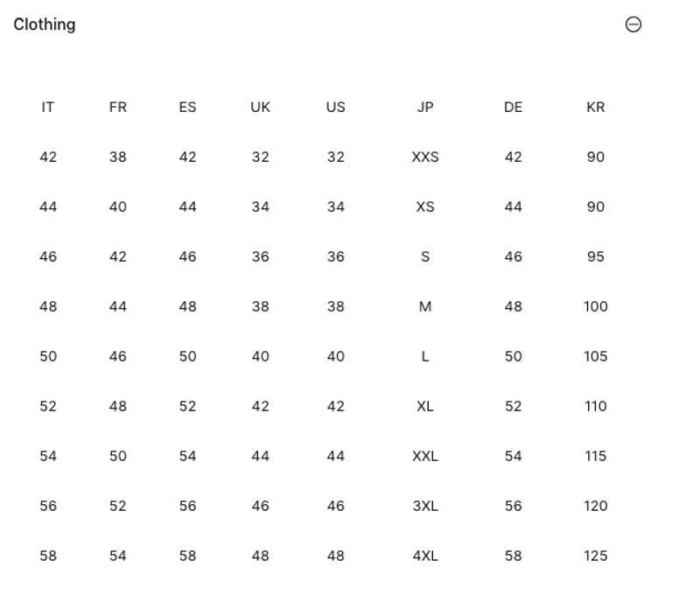Image resolution: width=700 pixels, height=616 pixels.
Task: Select the IT column header
Action: [x=48, y=107]
